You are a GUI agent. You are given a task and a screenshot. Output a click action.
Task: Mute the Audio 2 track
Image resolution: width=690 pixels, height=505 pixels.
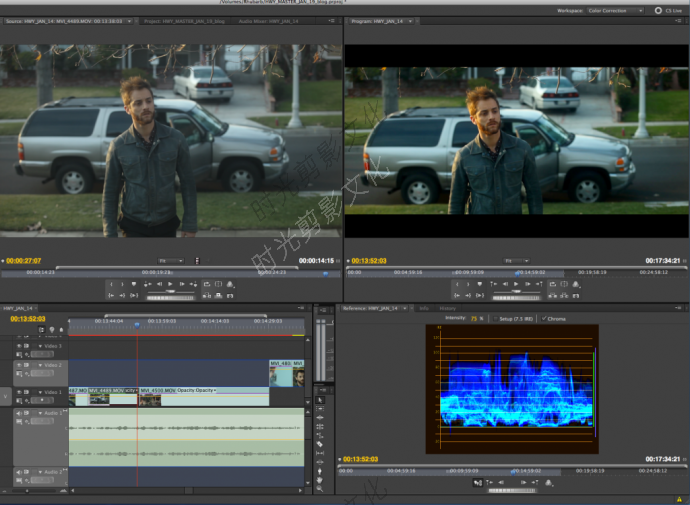tap(19, 472)
